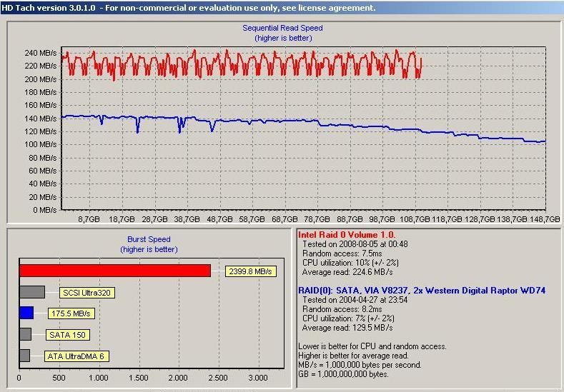564x392 pixels.
Task: Select the SCSI Ultra320 label
Action: (86, 293)
